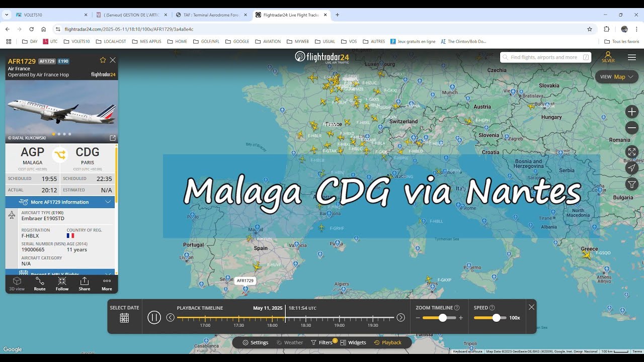Open a new browser tab
The image size is (644, 362).
click(x=337, y=15)
